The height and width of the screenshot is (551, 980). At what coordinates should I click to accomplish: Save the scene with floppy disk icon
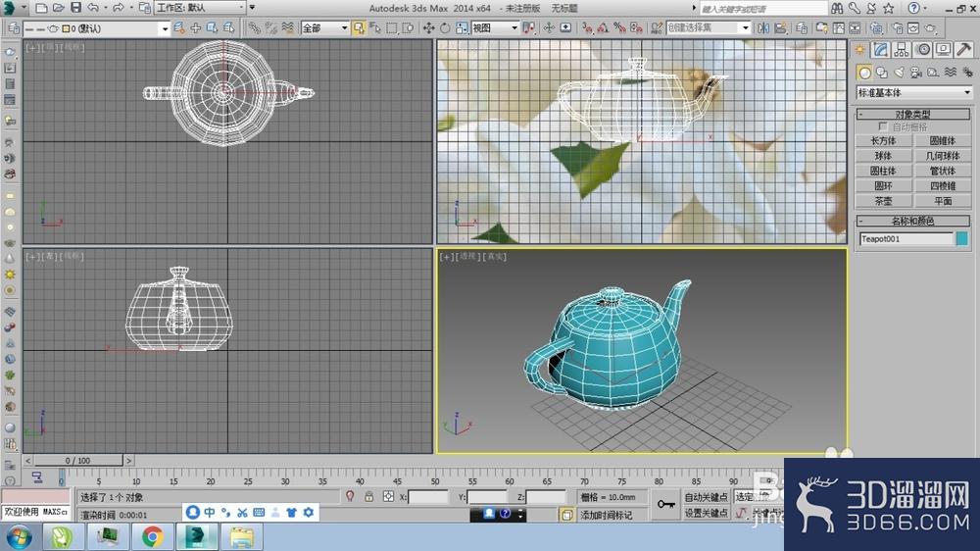75,8
